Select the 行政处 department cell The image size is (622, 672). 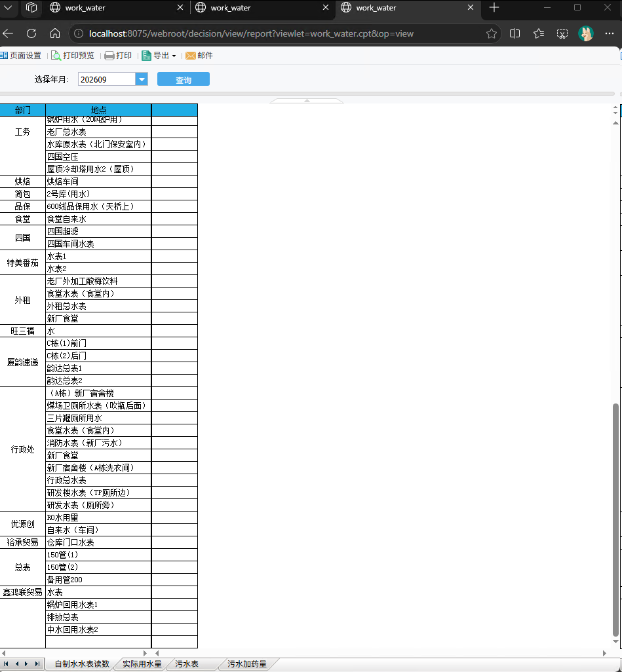pos(23,449)
